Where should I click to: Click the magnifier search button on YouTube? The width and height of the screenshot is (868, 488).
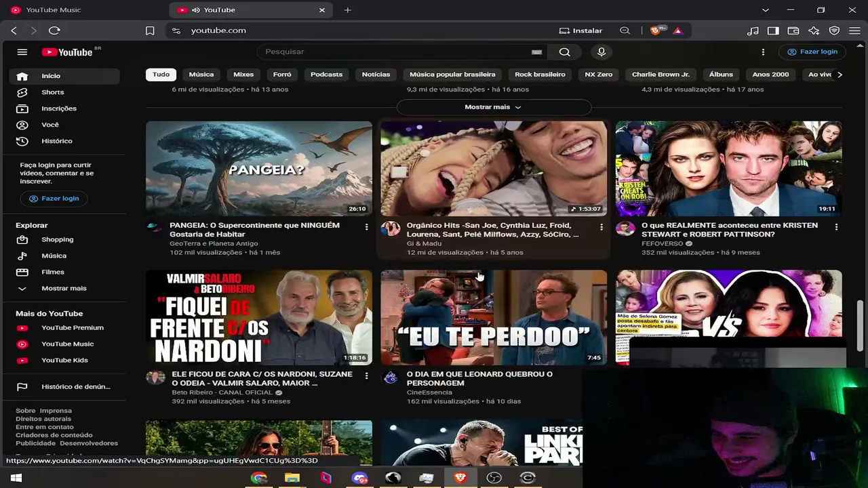[564, 52]
